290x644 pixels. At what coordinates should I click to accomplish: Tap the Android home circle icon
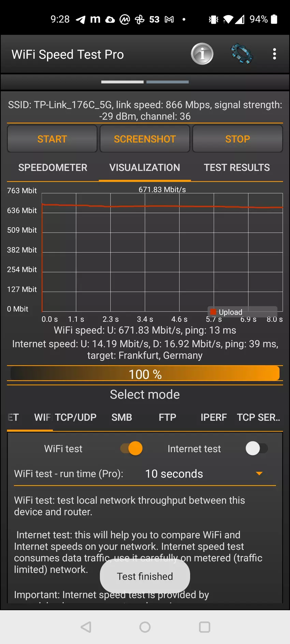click(145, 627)
